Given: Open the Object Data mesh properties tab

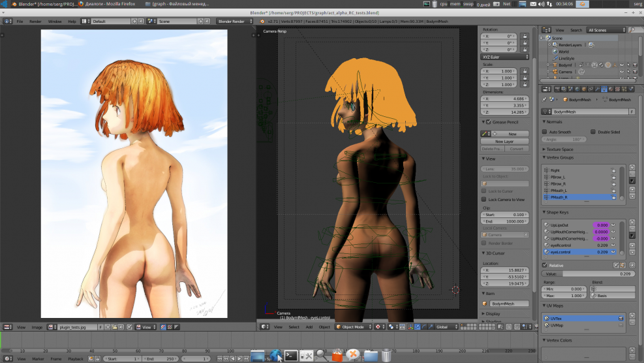Looking at the screenshot, I should coord(604,89).
